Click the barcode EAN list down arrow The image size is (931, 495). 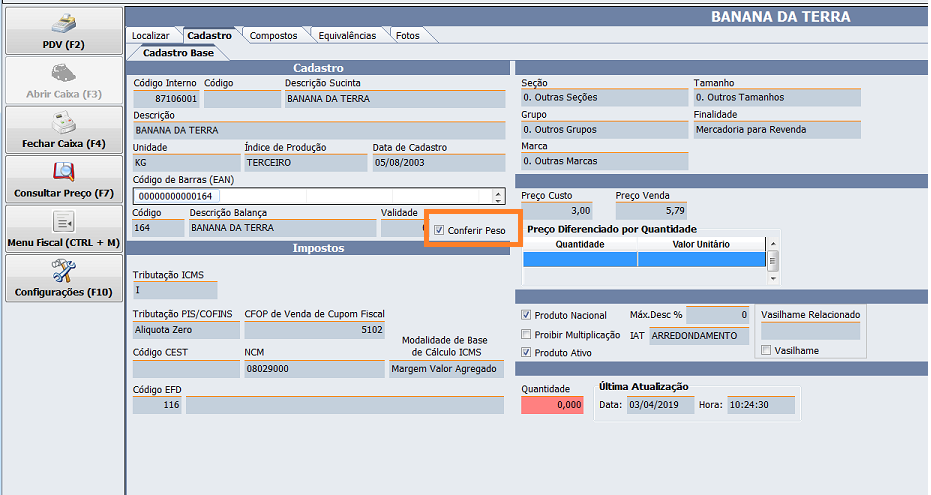pos(498,200)
